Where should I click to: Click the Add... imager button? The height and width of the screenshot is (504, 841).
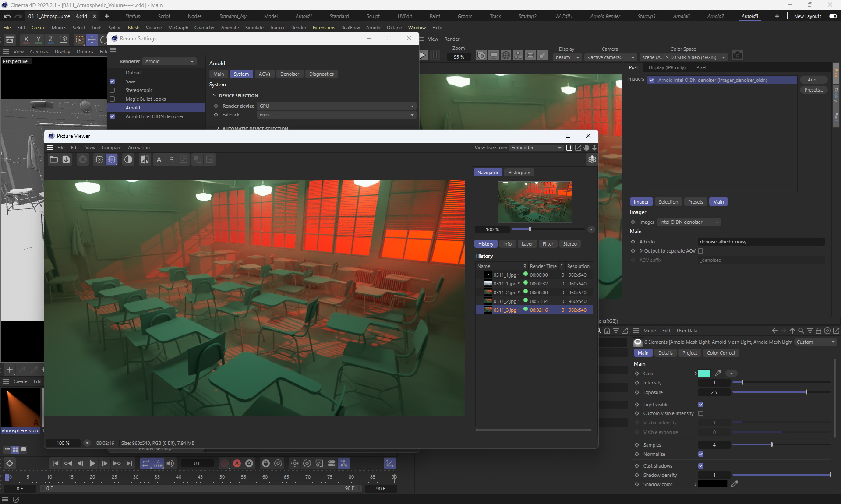pos(813,80)
